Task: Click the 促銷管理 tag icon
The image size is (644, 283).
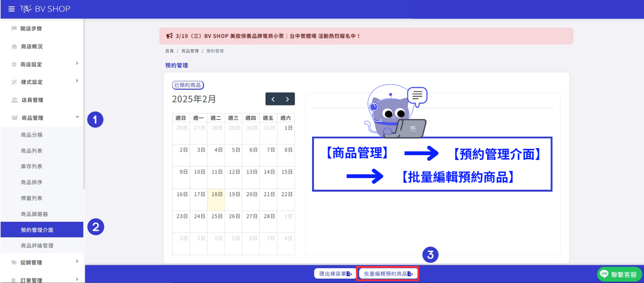Action: tap(14, 263)
